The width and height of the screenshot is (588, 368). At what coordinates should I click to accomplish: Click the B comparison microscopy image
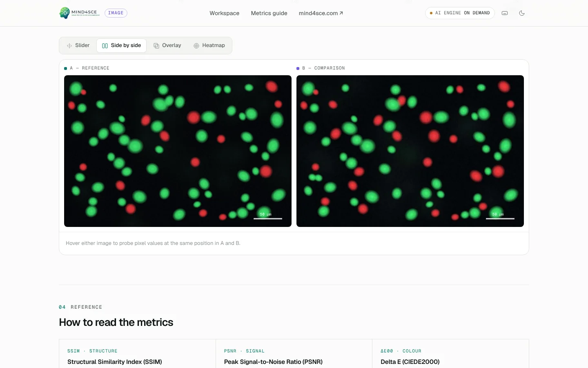click(410, 151)
